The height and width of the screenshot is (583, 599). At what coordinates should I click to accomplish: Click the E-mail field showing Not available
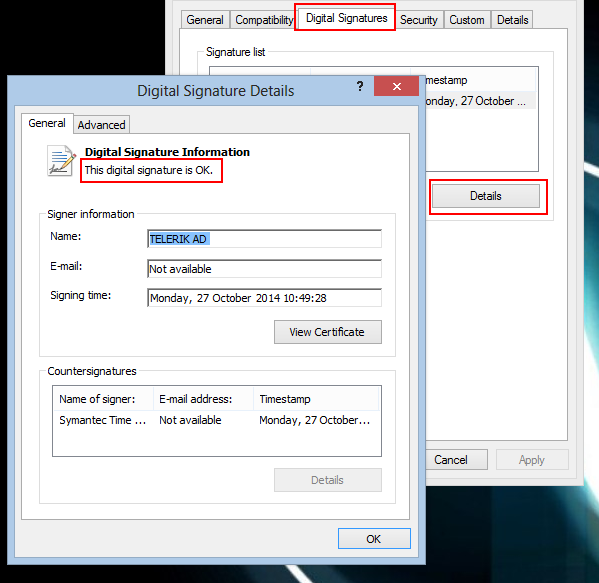coord(264,269)
